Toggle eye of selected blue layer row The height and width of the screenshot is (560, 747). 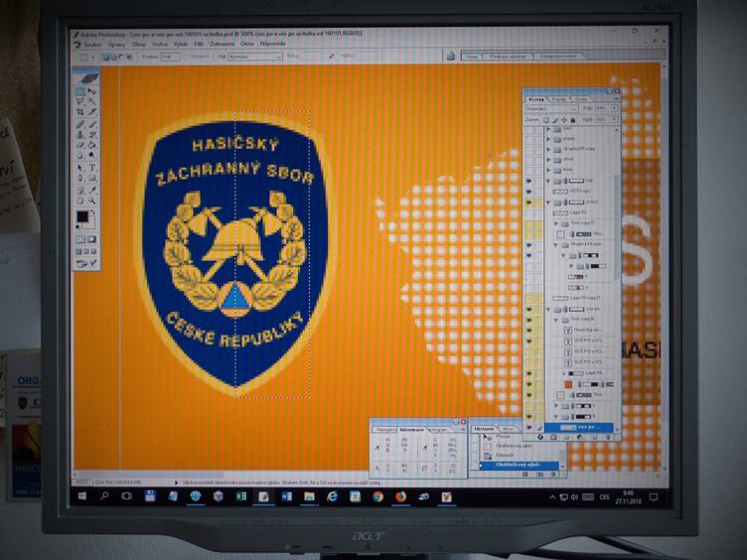point(528,427)
